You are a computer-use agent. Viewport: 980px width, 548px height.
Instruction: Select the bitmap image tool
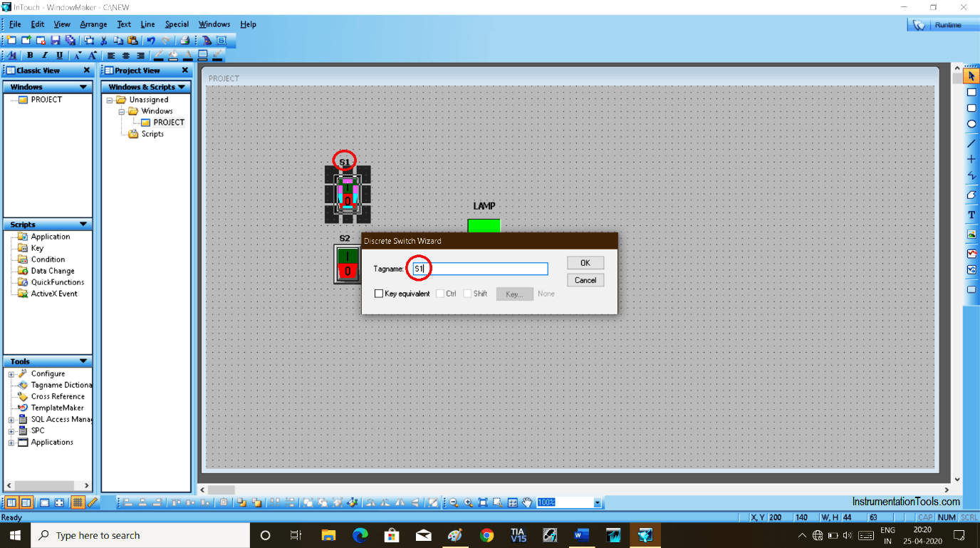point(971,234)
